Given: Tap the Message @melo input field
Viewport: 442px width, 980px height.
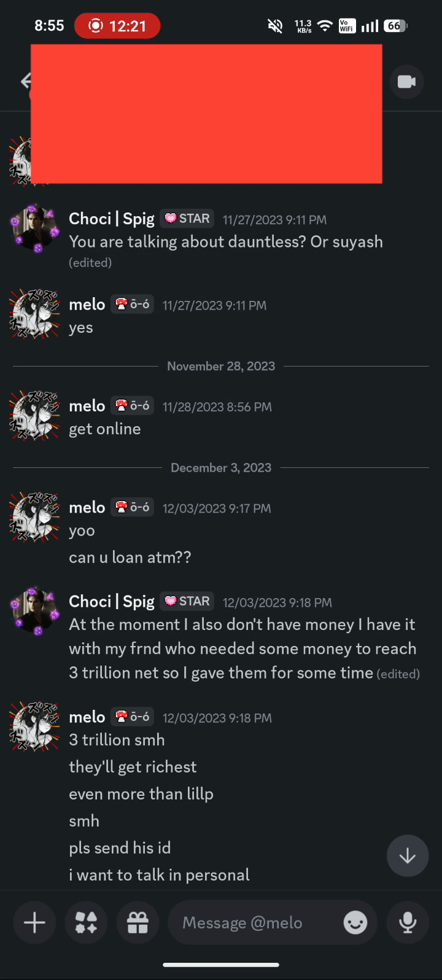Looking at the screenshot, I should [x=258, y=922].
